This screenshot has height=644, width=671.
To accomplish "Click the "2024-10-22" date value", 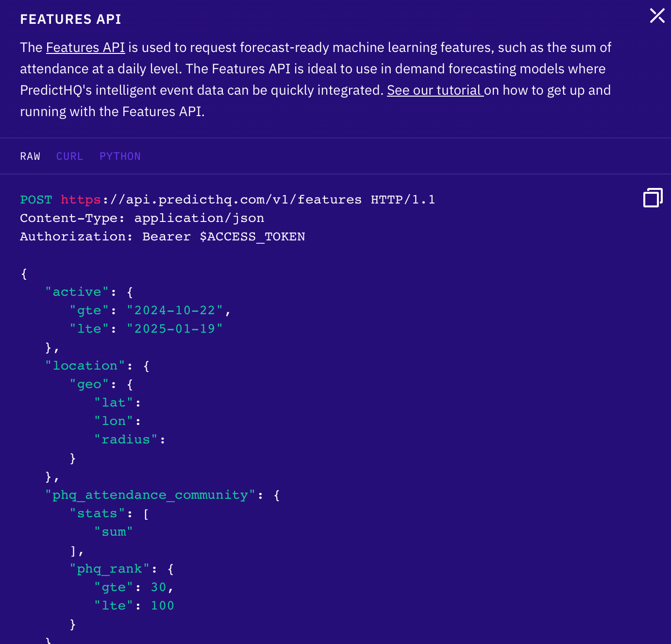I will [175, 310].
